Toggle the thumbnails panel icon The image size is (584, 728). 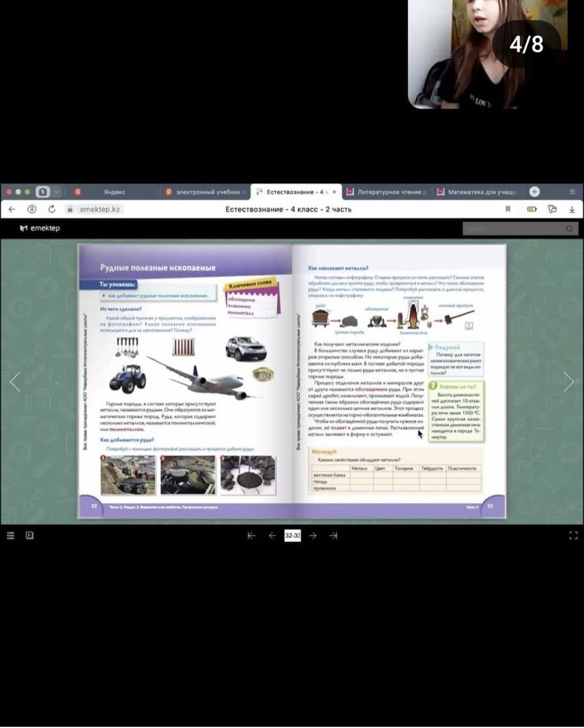[30, 536]
